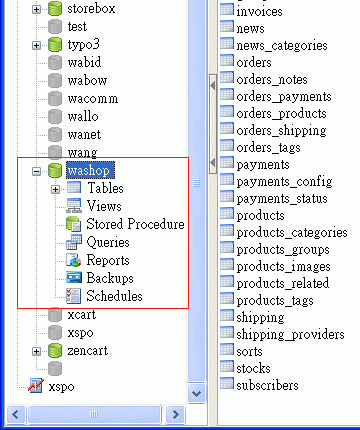Select the payments_status table
This screenshot has width=360, height=430.
[282, 199]
